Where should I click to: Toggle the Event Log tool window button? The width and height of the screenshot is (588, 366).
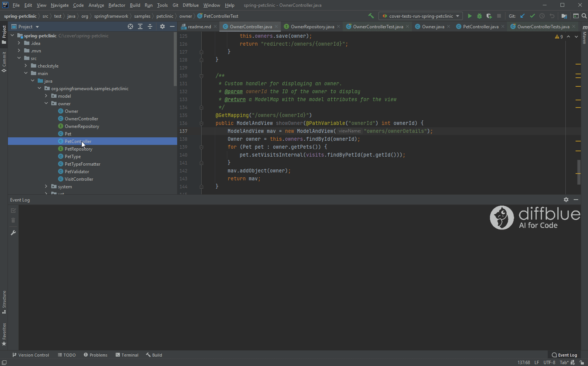tap(564, 355)
